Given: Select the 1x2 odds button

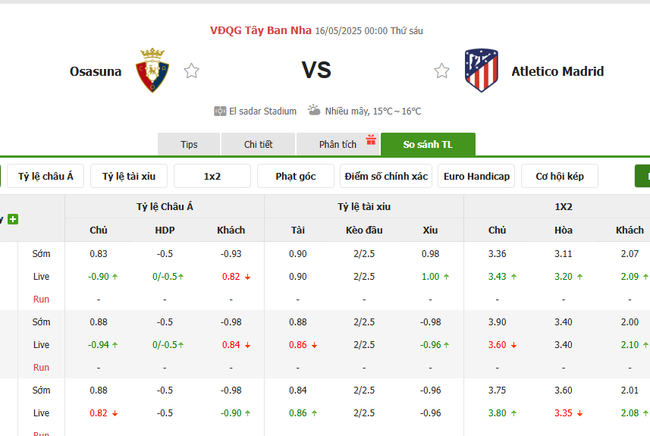Looking at the screenshot, I should [x=212, y=177].
